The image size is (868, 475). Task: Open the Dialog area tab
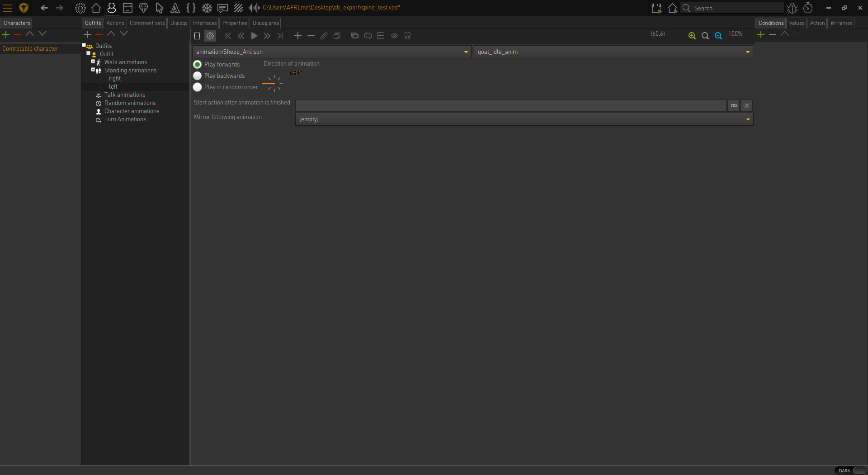click(x=266, y=23)
